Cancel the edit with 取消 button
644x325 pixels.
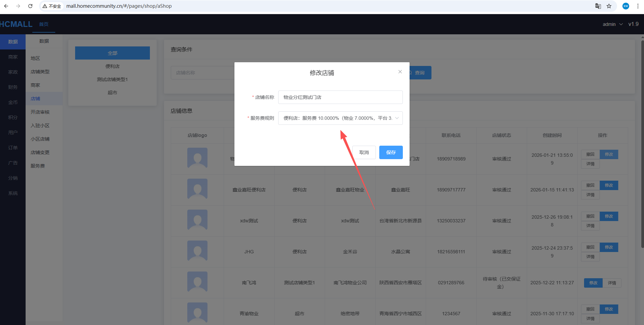(x=364, y=152)
